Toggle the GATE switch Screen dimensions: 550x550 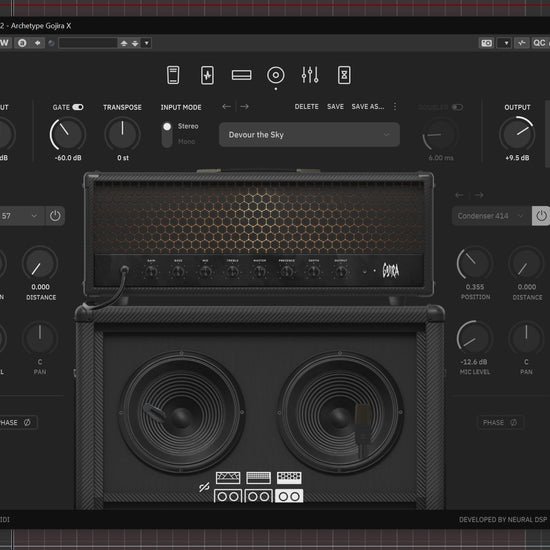click(x=78, y=107)
